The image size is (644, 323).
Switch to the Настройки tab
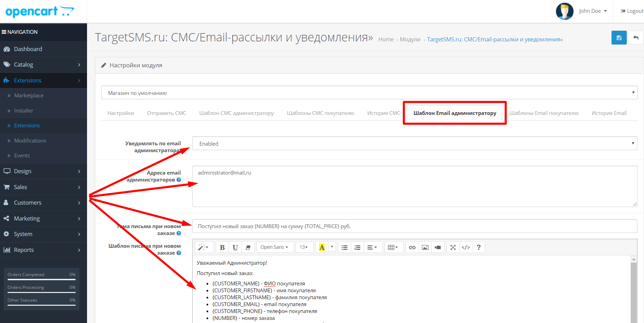(x=121, y=113)
